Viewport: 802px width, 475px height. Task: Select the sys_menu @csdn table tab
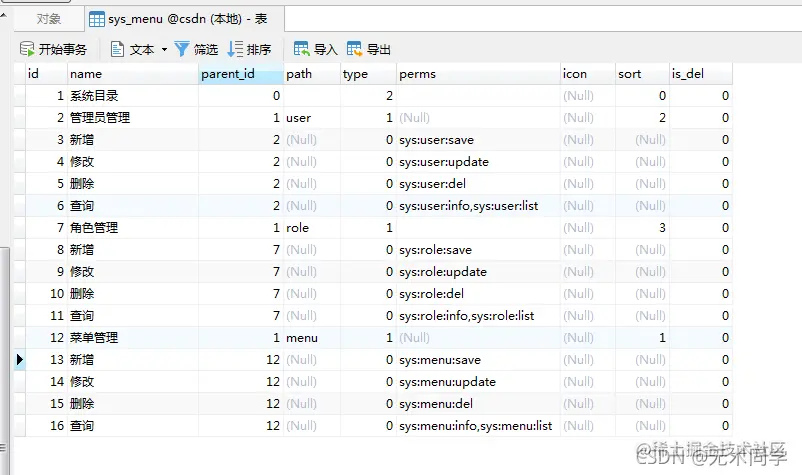point(185,19)
